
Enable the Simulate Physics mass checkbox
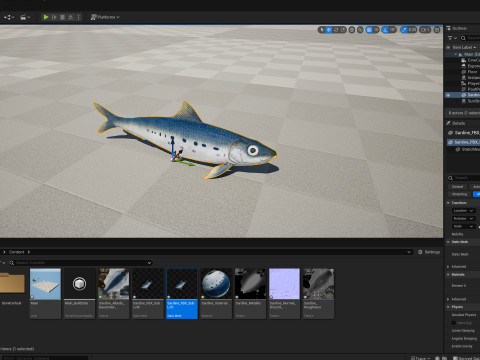click(x=454, y=323)
